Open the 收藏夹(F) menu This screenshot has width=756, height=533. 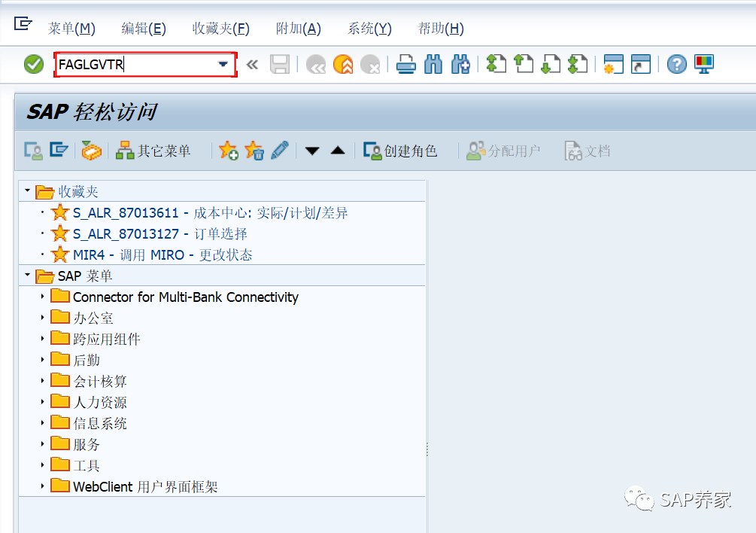[221, 29]
